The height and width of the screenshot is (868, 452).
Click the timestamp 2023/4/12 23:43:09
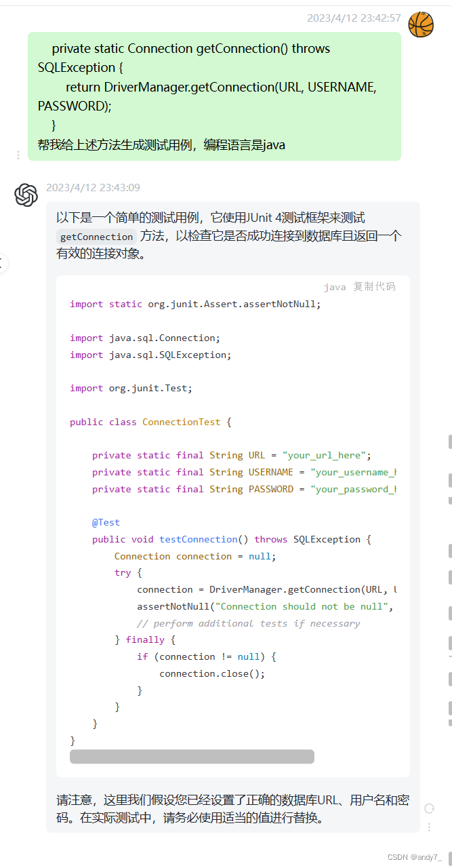(93, 188)
